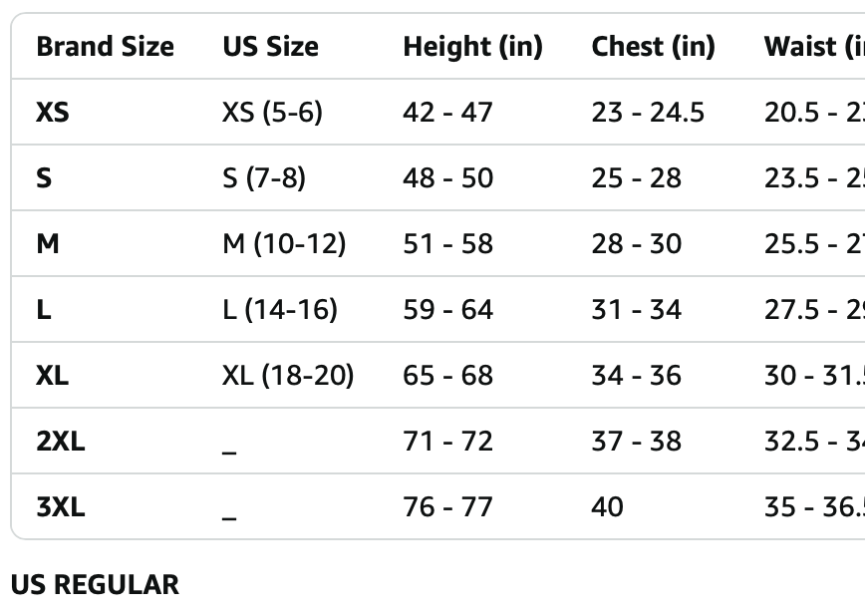865x616 pixels.
Task: Select the height value 48 - 50
Action: (447, 178)
